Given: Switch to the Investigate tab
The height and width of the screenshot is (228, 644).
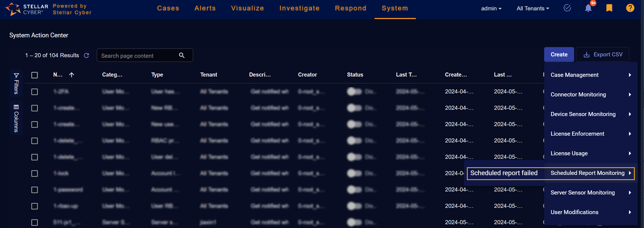Looking at the screenshot, I should coord(299,8).
